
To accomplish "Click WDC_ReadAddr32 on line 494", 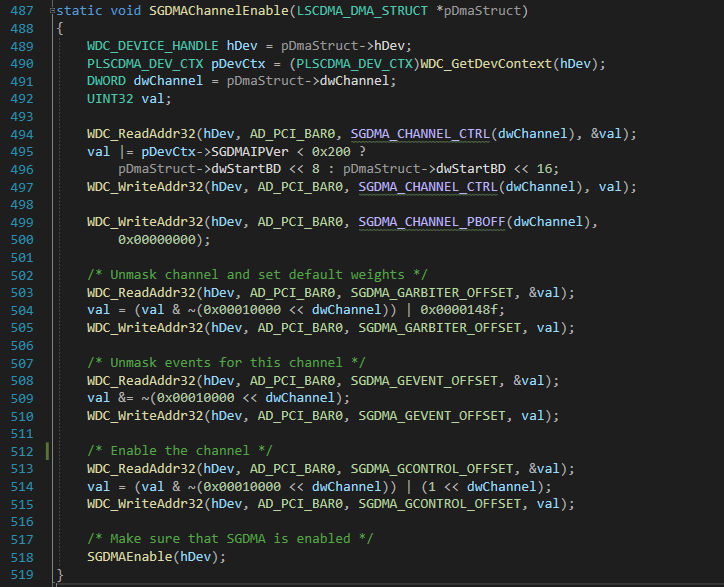I will coord(141,134).
